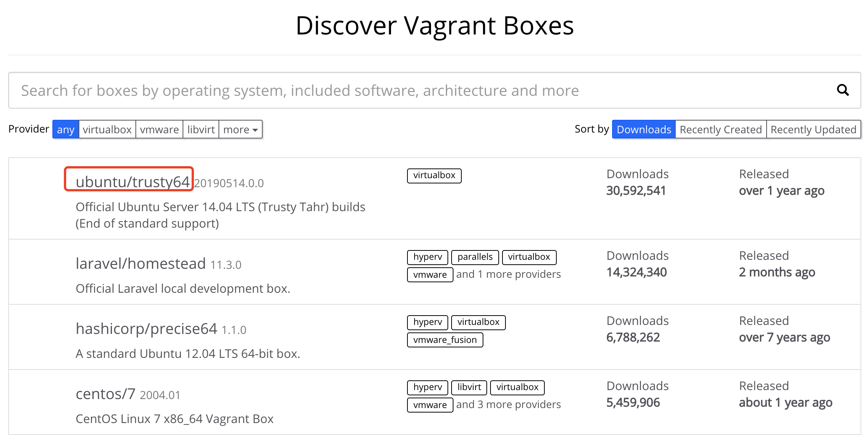Open the laravel/homestead box page
Image resolution: width=868 pixels, height=435 pixels.
pyautogui.click(x=141, y=264)
